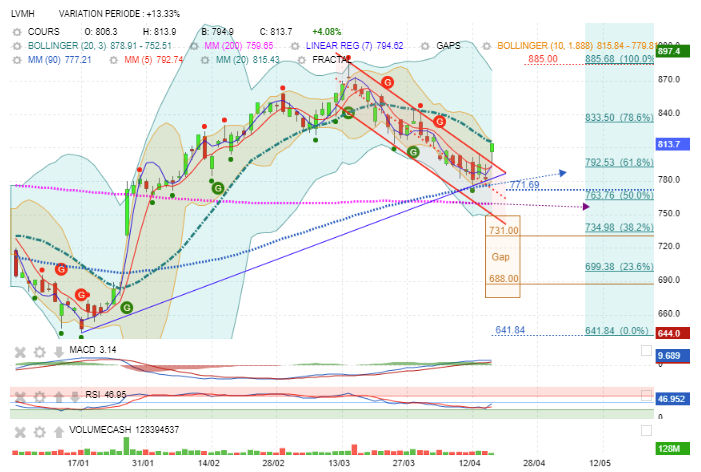
Task: Click the 763.76 (50.0%) Fibonacci level
Action: point(619,195)
